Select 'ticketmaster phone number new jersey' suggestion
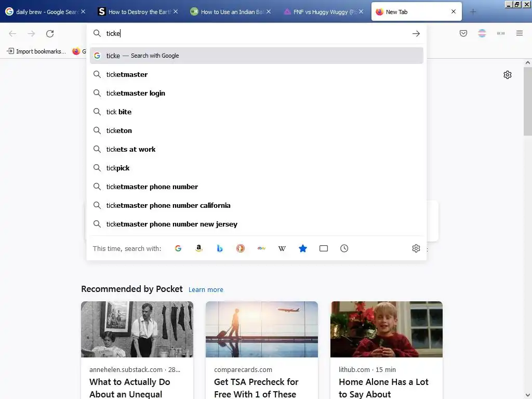Screen dimensions: 532x399 [x=257, y=224]
